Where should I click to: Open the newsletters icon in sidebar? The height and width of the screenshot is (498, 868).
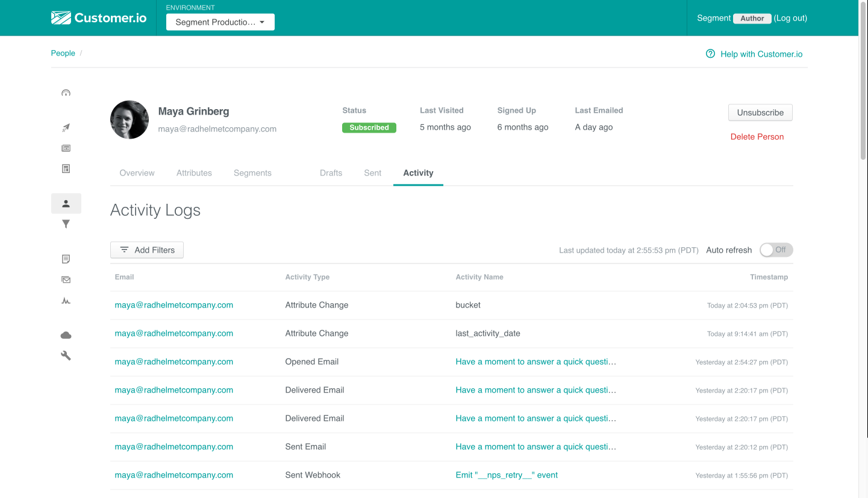66,148
